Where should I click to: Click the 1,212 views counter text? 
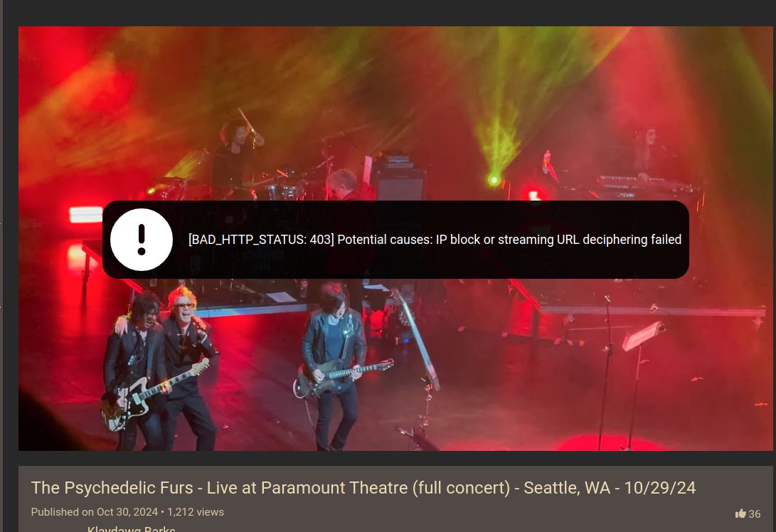(x=196, y=512)
